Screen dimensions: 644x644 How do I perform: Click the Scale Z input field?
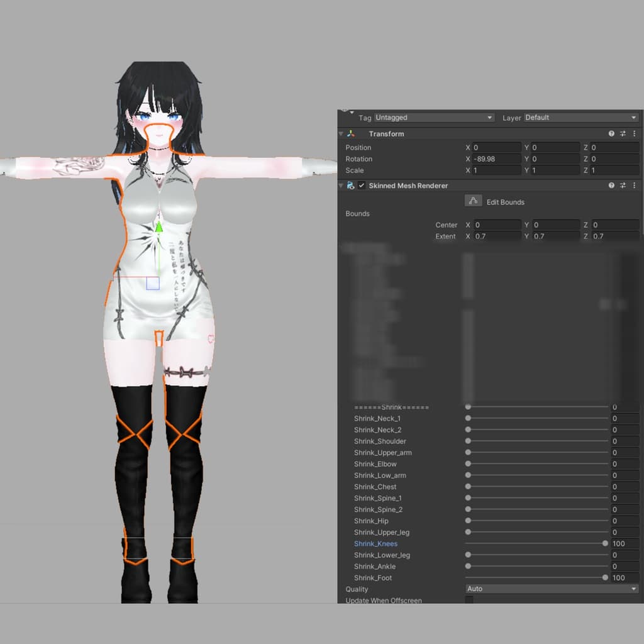coord(614,170)
